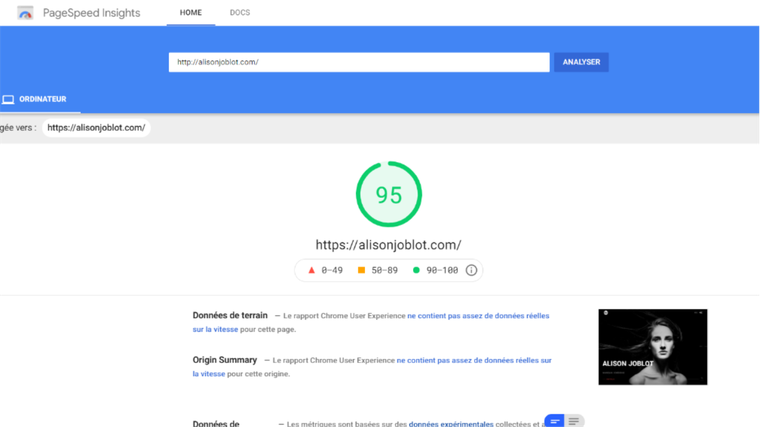This screenshot has height=427, width=760.
Task: Click the orange square 50–89 legend icon
Action: [x=361, y=270]
